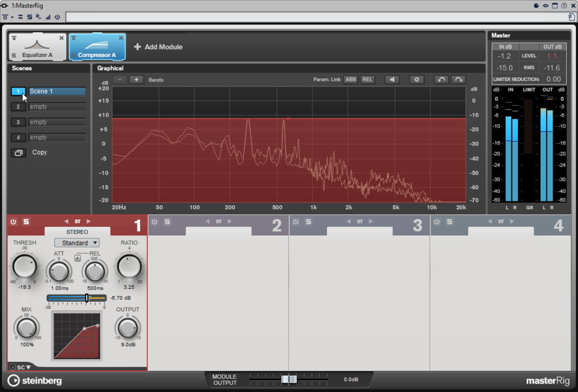Viewport: 578px width, 392px height.
Task: Add a band with the plus button
Action: pos(137,80)
